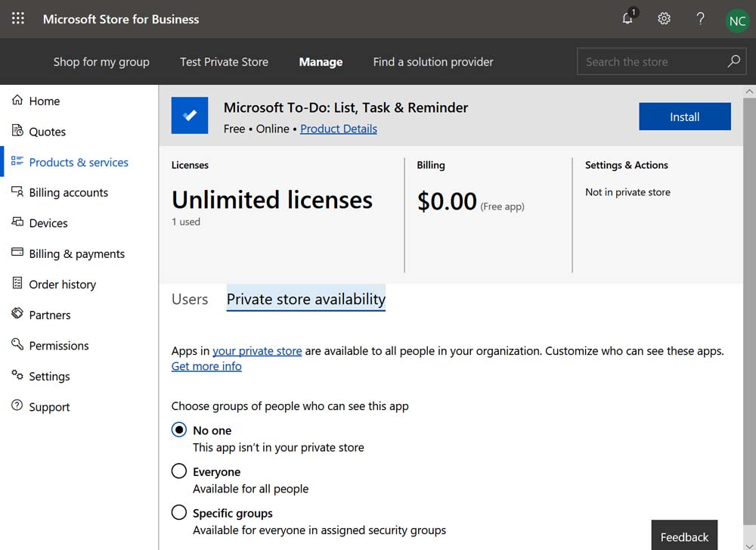Viewport: 756px width, 550px height.
Task: Open the Shop for my group menu
Action: 101,62
